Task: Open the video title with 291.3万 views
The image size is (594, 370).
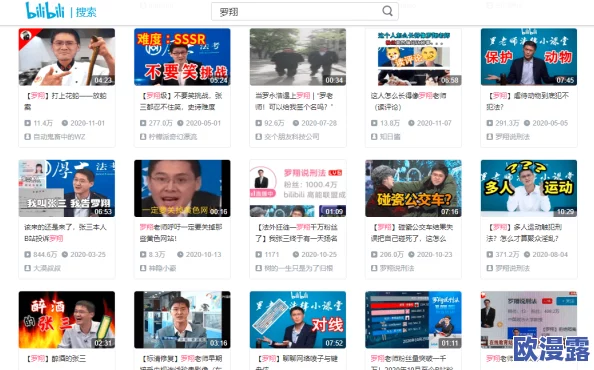Action: point(528,101)
